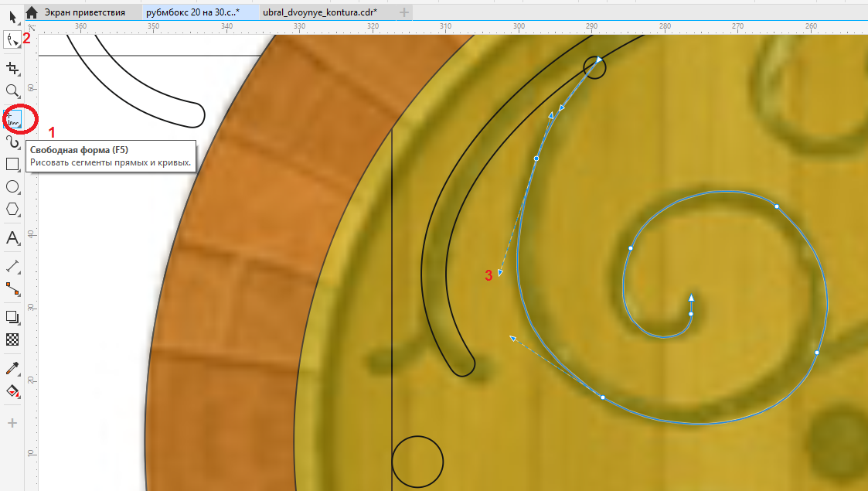Choose the Polygon tool

coord(12,210)
